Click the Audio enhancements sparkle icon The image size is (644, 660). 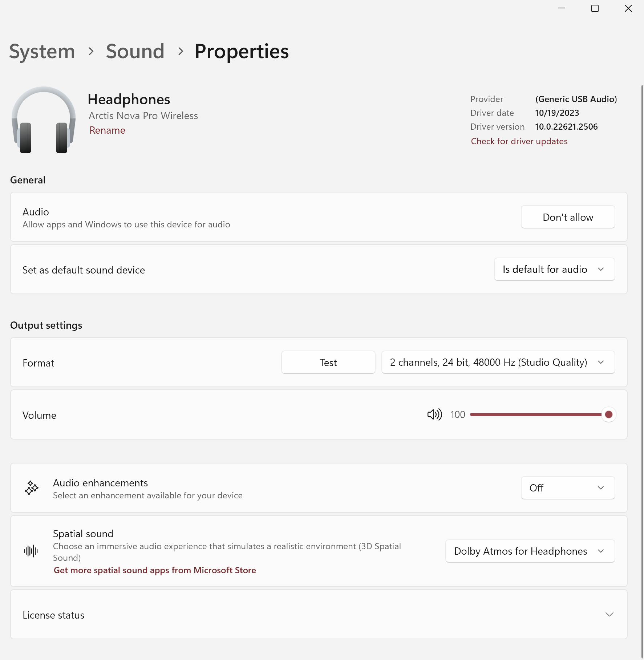pyautogui.click(x=31, y=488)
